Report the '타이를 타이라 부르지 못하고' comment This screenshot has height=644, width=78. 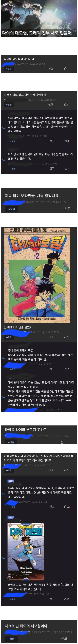click(x=64, y=442)
